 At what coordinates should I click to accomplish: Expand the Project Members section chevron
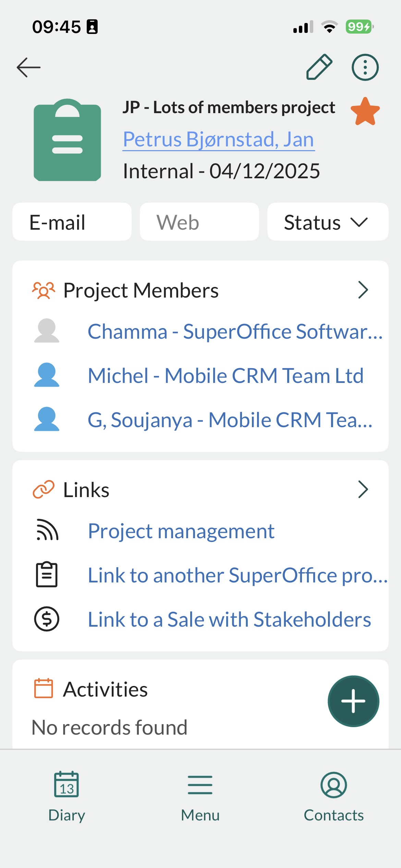click(363, 290)
